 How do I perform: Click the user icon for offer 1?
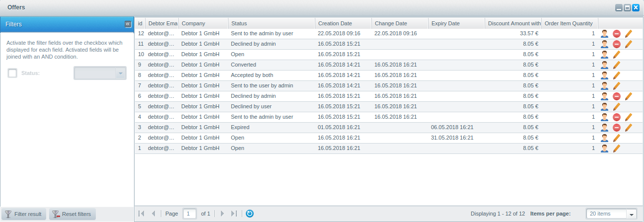(x=604, y=148)
